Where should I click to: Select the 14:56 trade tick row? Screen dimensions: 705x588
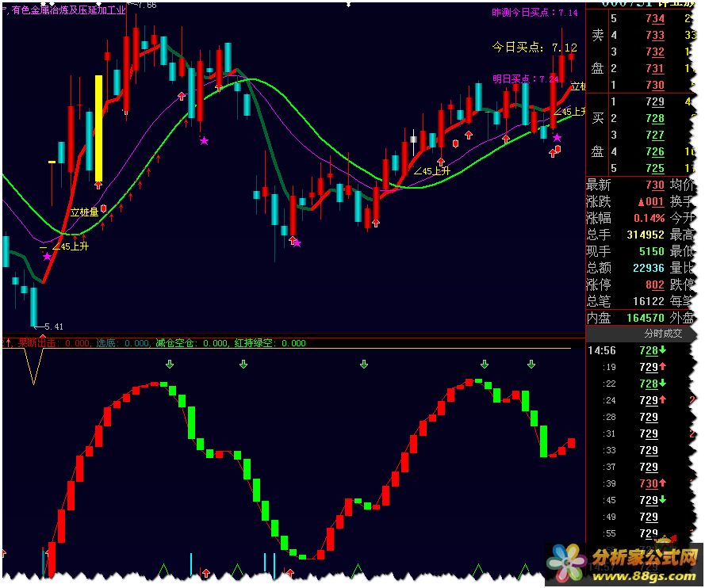pyautogui.click(x=640, y=350)
